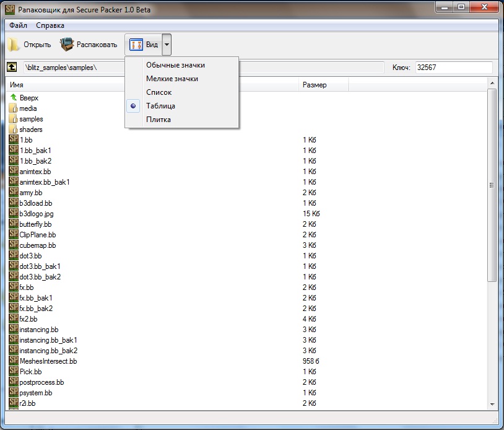
Task: Click the 958 б size value
Action: pyautogui.click(x=310, y=361)
